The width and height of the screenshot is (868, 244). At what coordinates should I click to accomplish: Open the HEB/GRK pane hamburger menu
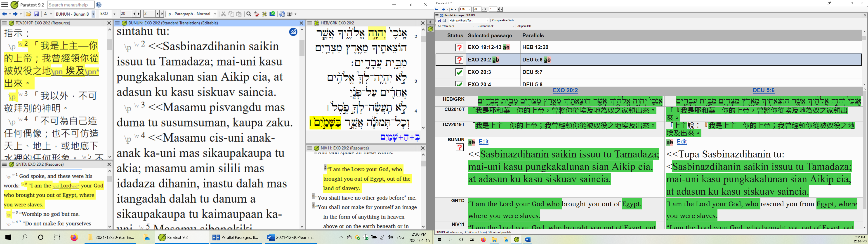coord(310,23)
